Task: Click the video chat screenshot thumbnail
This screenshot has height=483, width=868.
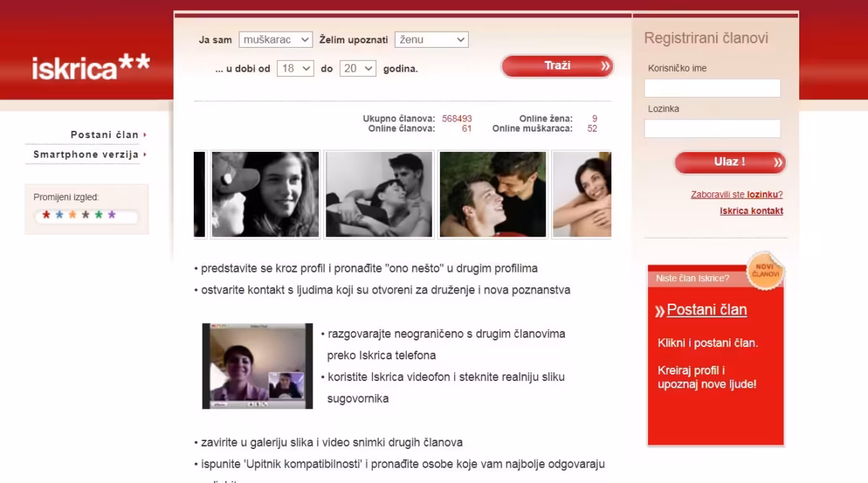Action: [258, 366]
